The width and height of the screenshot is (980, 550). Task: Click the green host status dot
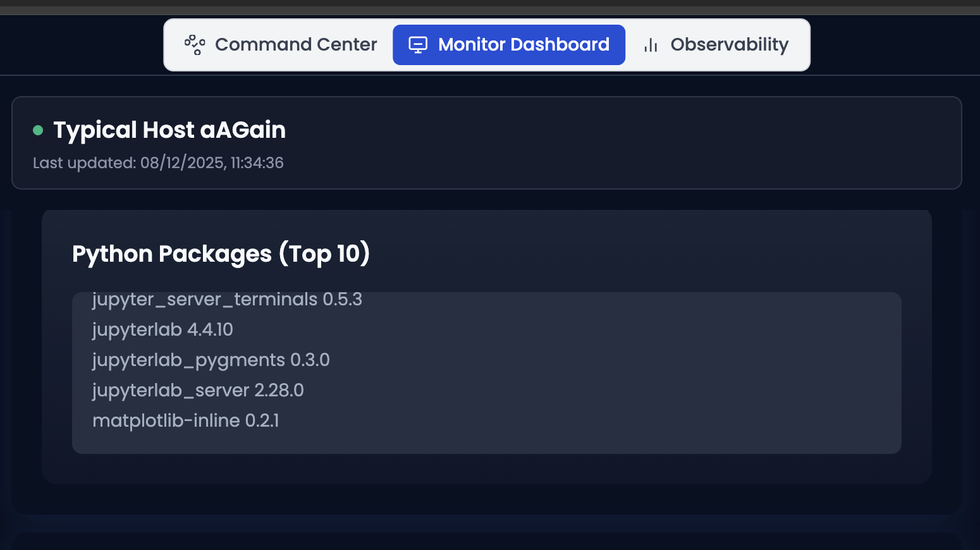(38, 130)
